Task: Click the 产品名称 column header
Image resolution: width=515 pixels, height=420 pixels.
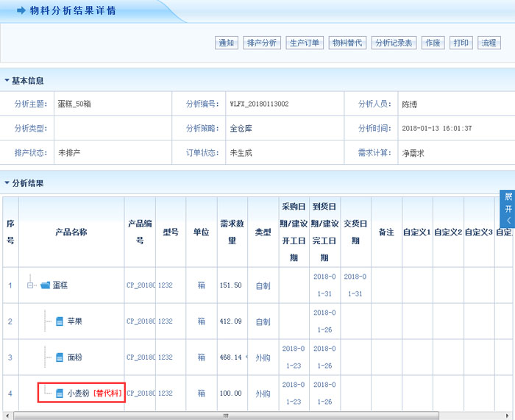Action: tap(71, 232)
